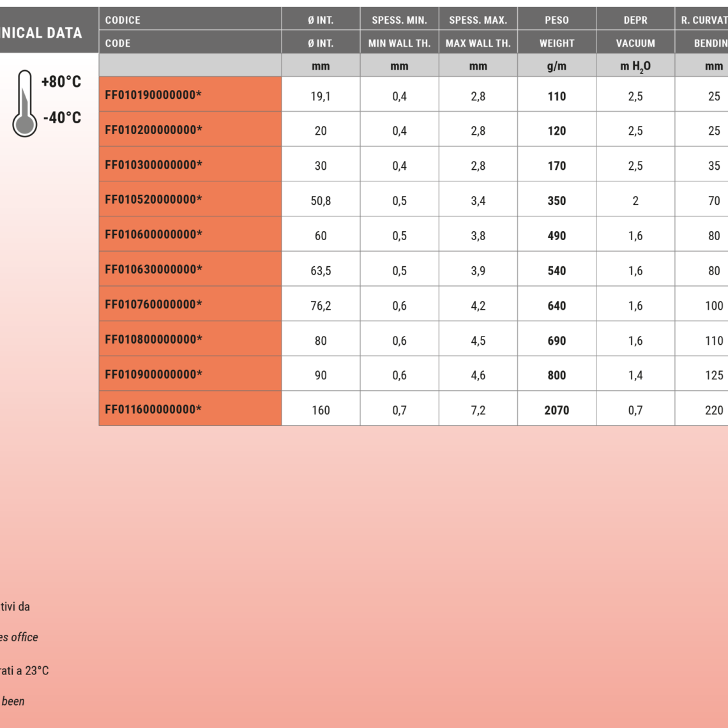Click the 7,2 max wall thickness value
This screenshot has width=728, height=728.
pyautogui.click(x=478, y=410)
